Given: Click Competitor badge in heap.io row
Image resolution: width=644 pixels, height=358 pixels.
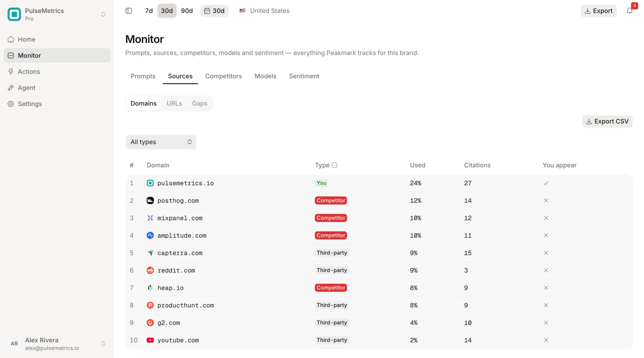Looking at the screenshot, I should (331, 288).
